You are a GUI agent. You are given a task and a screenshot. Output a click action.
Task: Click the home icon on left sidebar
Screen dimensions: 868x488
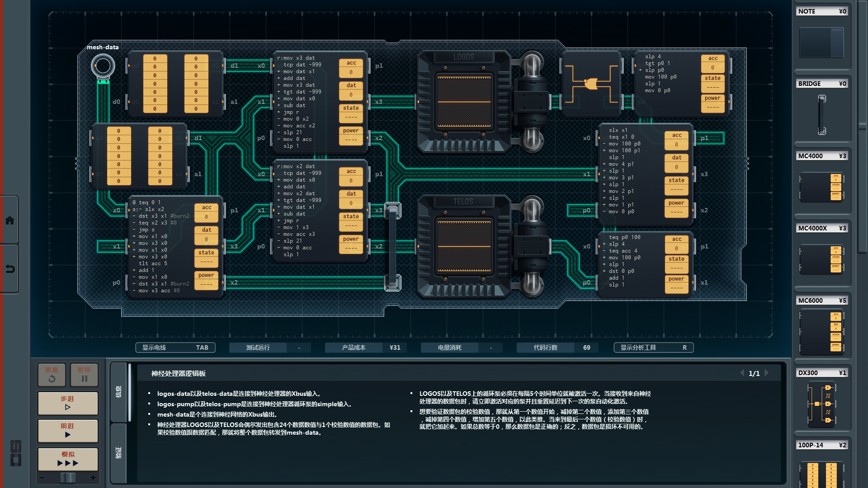(9, 221)
